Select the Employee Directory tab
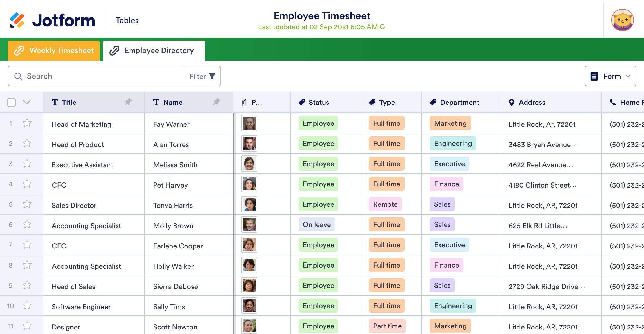Screen dimensions: 644x334 click(x=154, y=51)
